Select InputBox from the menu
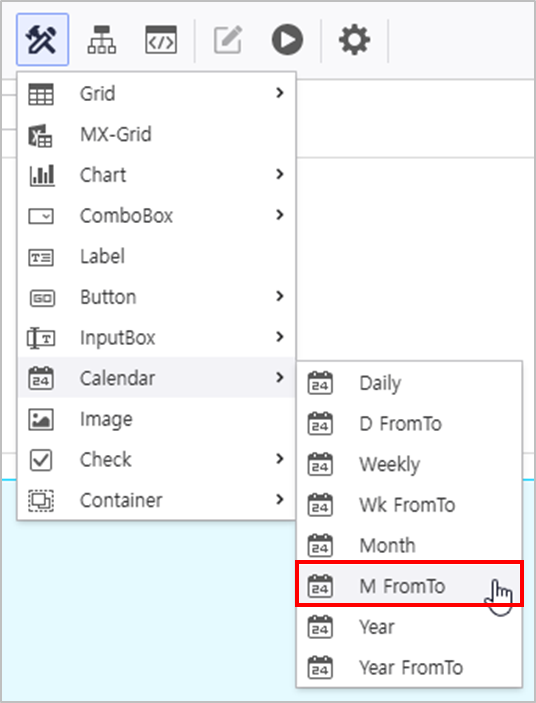This screenshot has height=703, width=536. click(156, 338)
